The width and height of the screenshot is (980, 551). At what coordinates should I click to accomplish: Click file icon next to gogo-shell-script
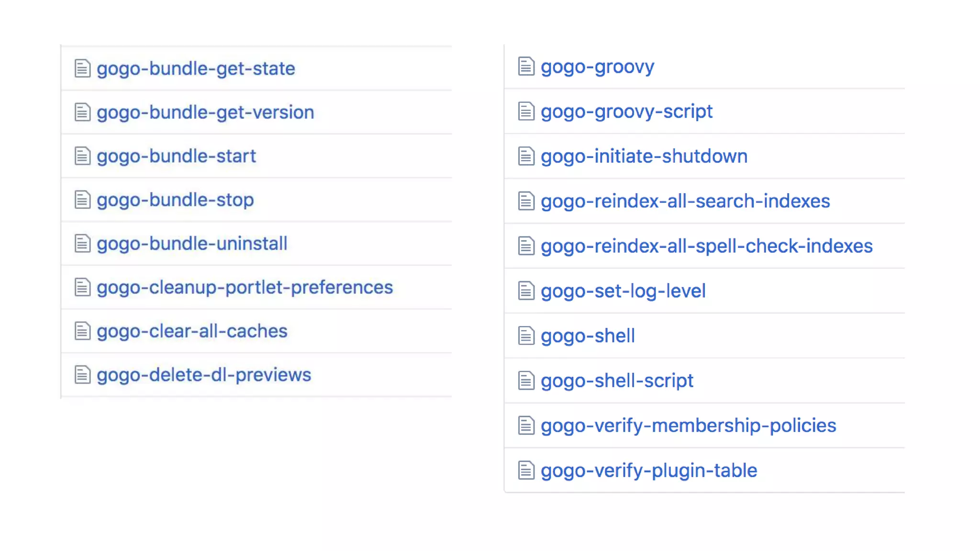pyautogui.click(x=526, y=381)
